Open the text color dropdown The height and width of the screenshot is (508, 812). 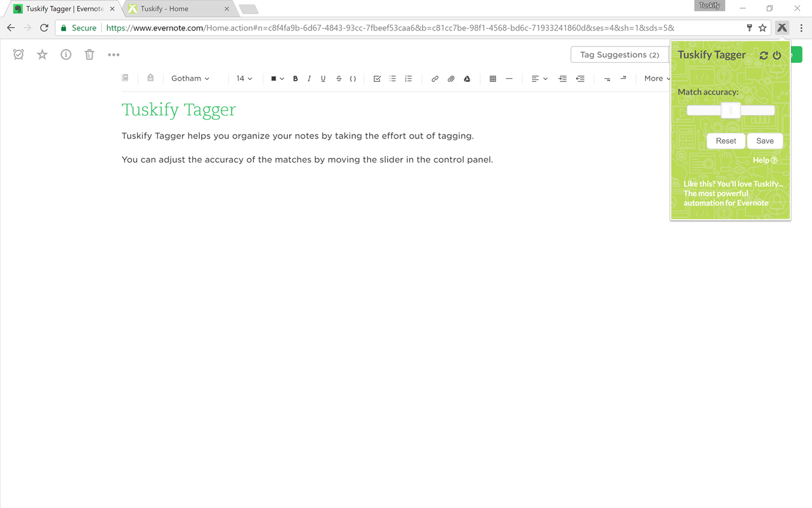(x=277, y=79)
